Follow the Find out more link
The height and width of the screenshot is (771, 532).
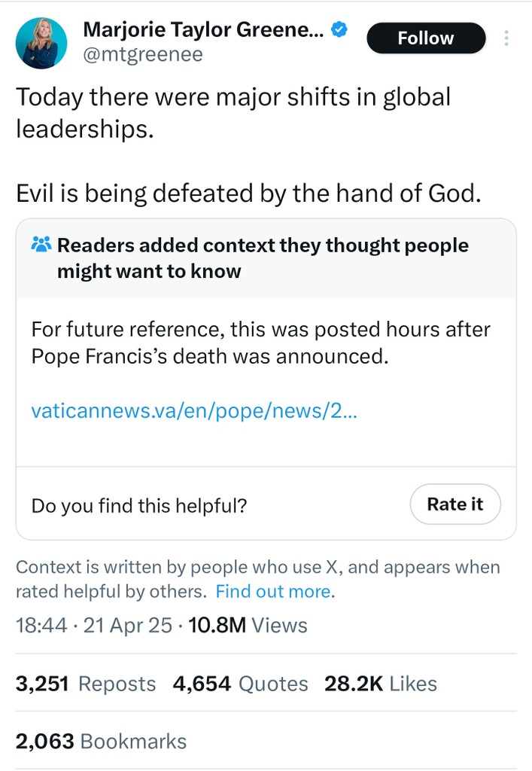click(x=274, y=591)
